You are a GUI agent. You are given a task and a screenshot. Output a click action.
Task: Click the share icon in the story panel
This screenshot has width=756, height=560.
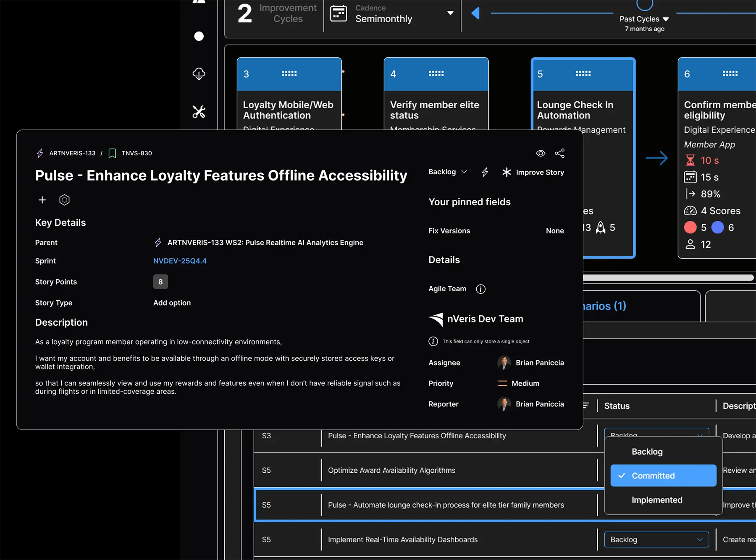pos(560,153)
